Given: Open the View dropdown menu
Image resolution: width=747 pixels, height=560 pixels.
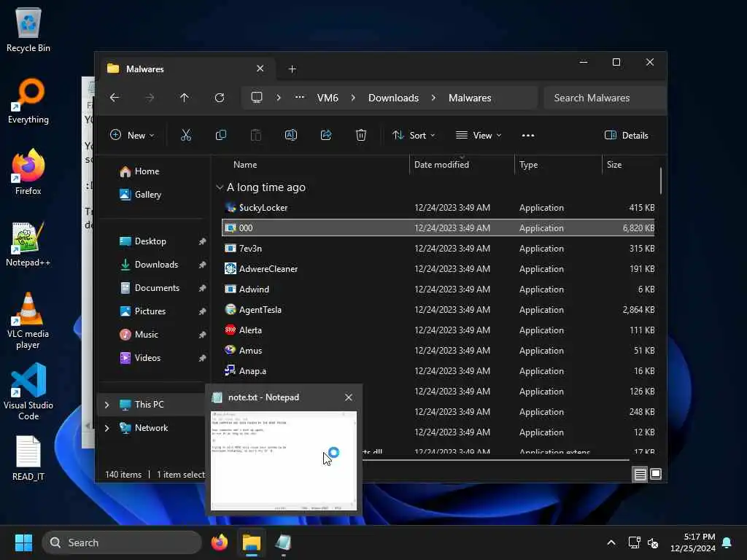Looking at the screenshot, I should click(479, 135).
